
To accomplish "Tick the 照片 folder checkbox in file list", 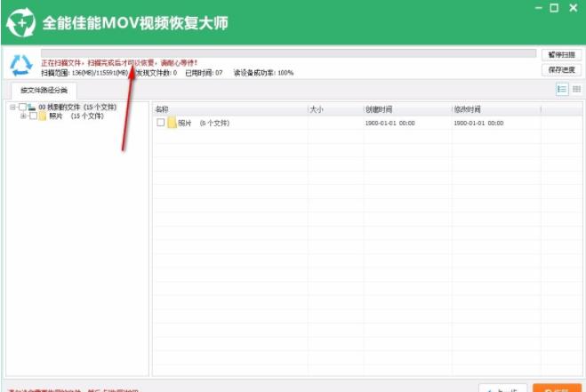I will tap(160, 123).
